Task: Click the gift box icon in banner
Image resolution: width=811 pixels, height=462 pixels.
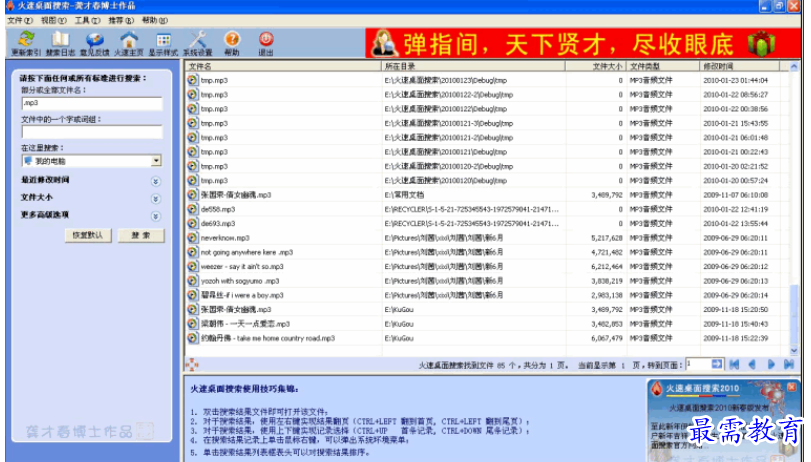Action: tap(762, 43)
